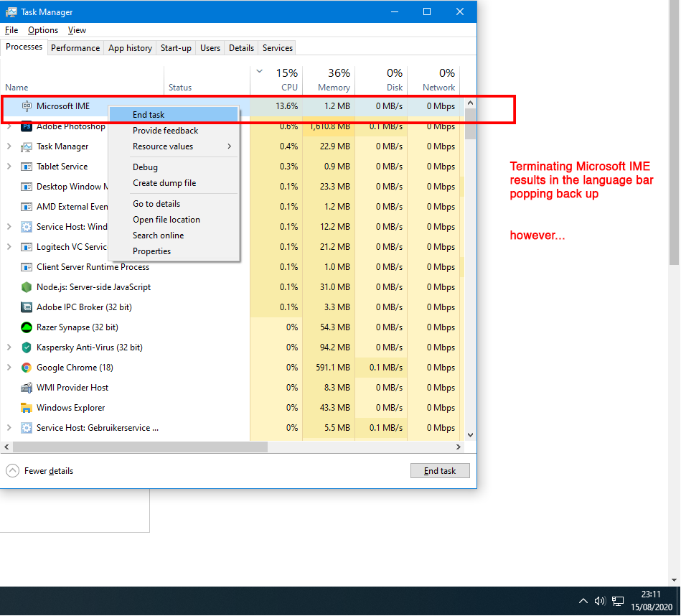Image resolution: width=681 pixels, height=616 pixels.
Task: Sort processes by the Network column
Action: click(433, 80)
